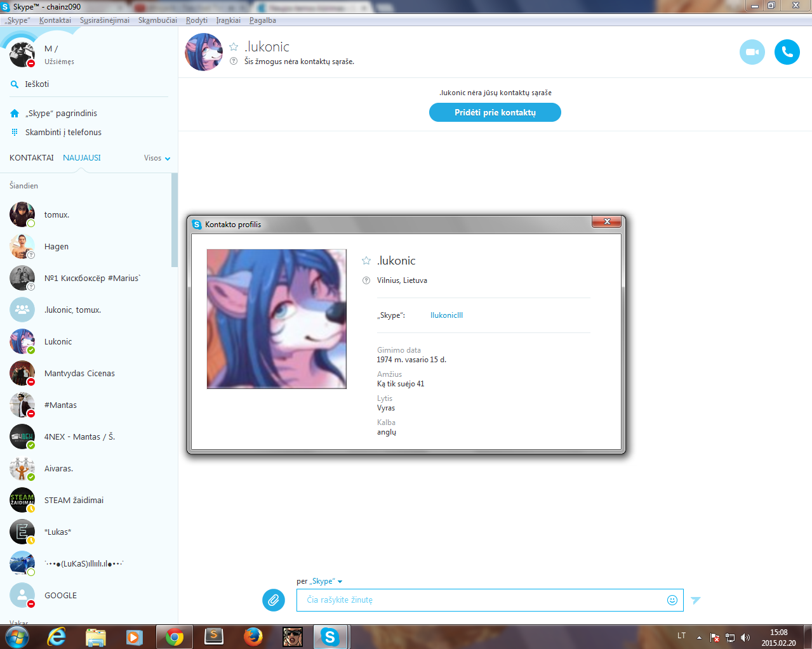Click the contact list scrollbar

tap(174, 220)
